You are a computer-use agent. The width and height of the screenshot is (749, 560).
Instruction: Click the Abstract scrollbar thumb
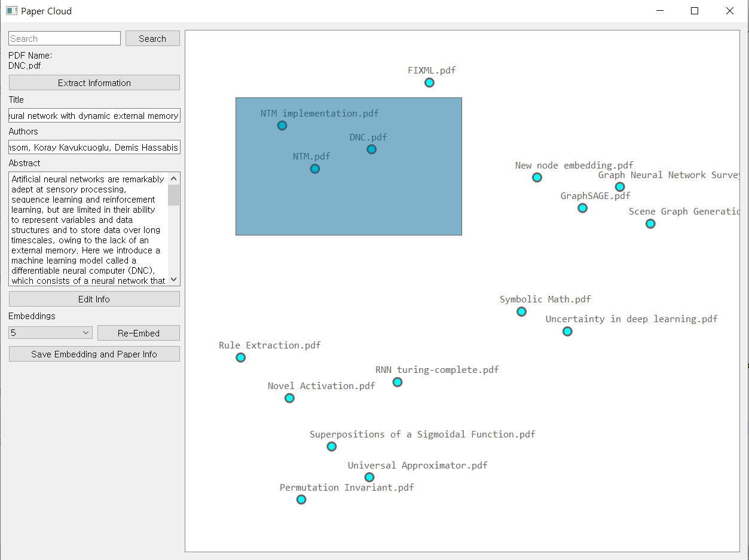(174, 195)
